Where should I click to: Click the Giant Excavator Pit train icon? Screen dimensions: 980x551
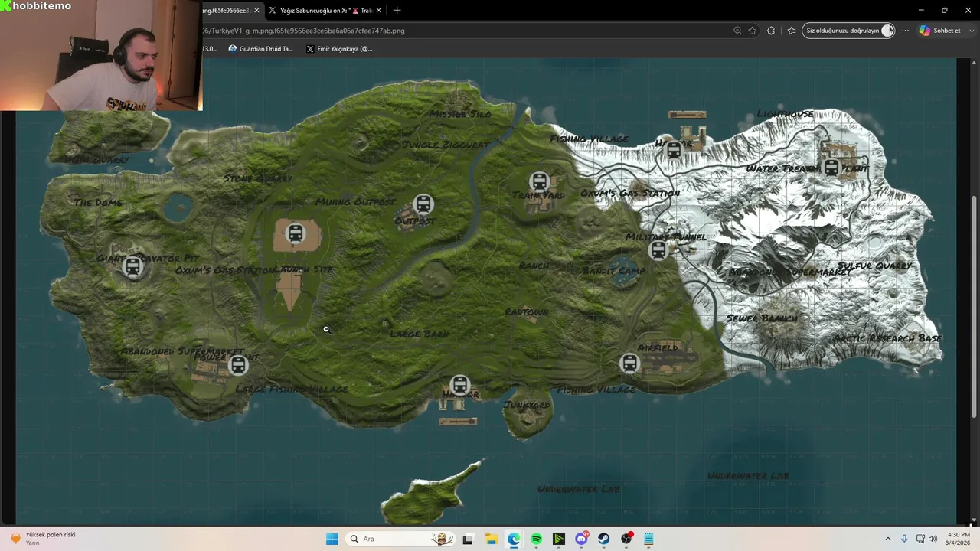(x=132, y=267)
